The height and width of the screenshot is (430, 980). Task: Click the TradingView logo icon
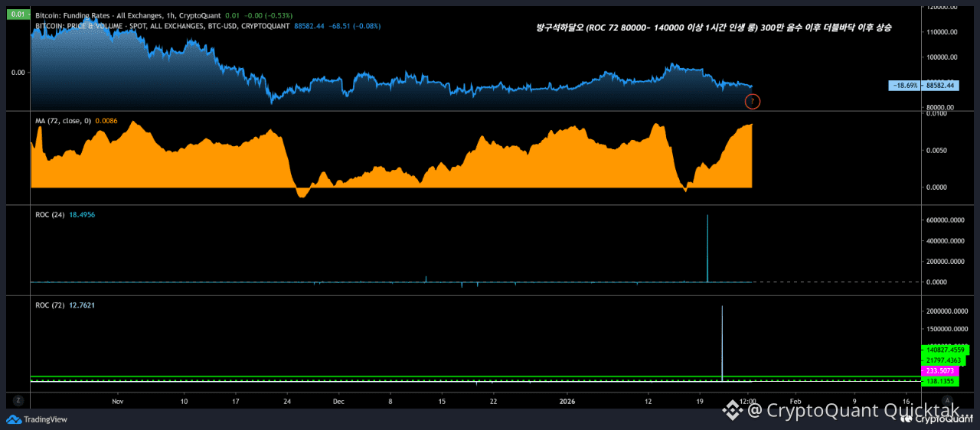point(14,419)
